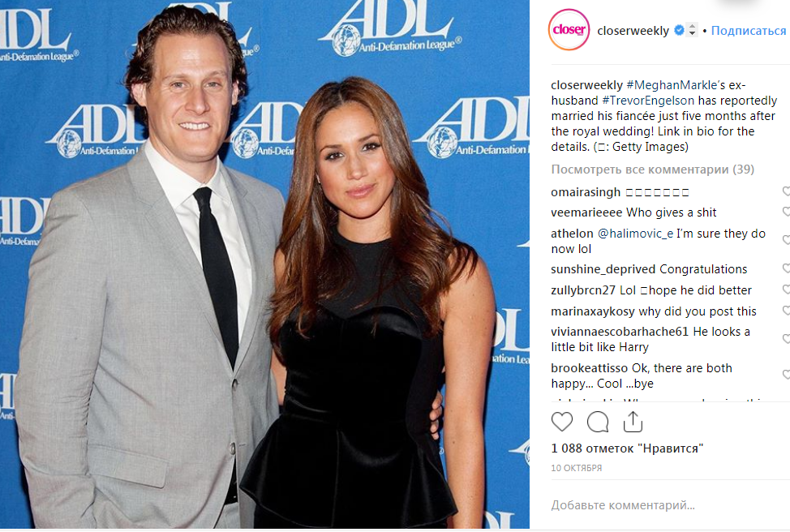Expand all 39 comments link
Image resolution: width=790 pixels, height=532 pixels.
point(652,169)
